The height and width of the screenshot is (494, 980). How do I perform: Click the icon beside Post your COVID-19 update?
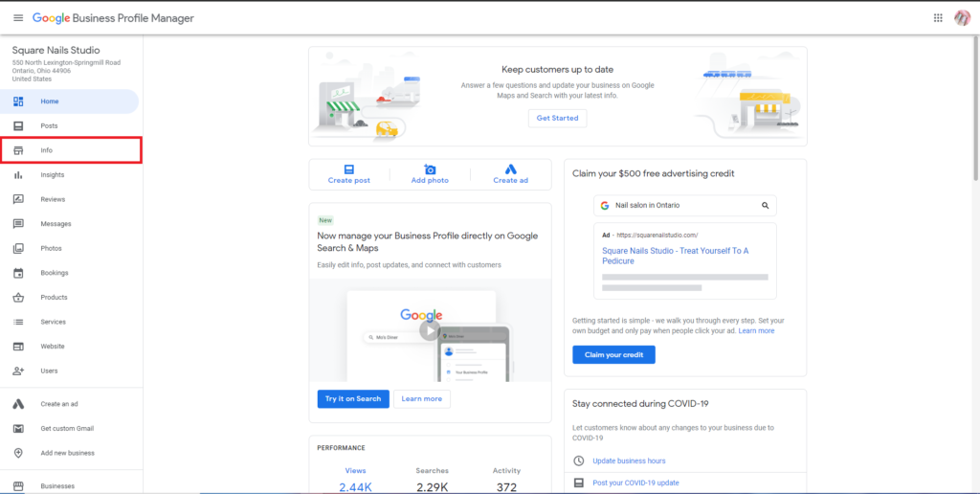pyautogui.click(x=579, y=483)
